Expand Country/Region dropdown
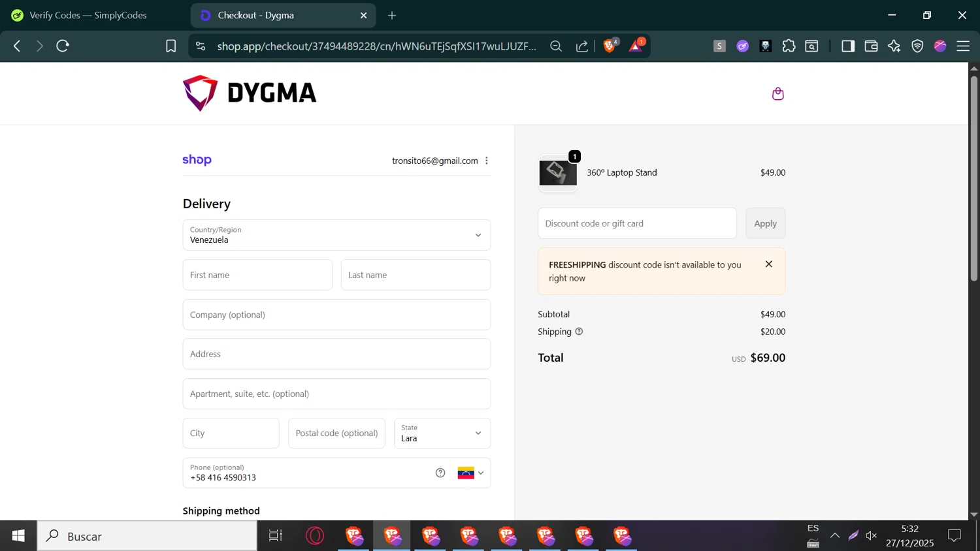 pyautogui.click(x=336, y=235)
